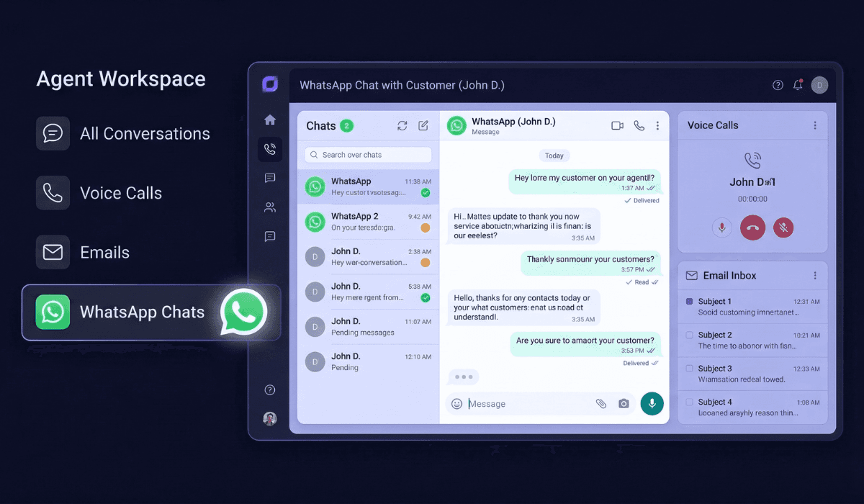Viewport: 864px width, 504px height.
Task: Go to Home in the sidebar
Action: click(x=270, y=120)
